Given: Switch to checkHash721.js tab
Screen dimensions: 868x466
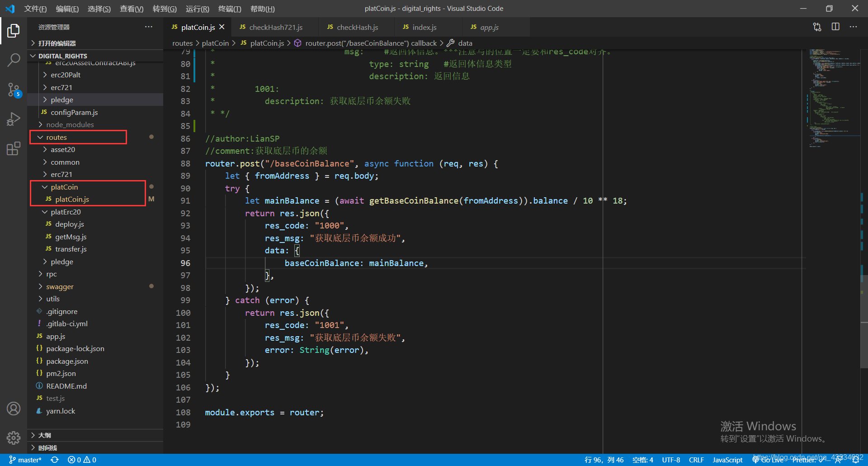Looking at the screenshot, I should pyautogui.click(x=275, y=27).
